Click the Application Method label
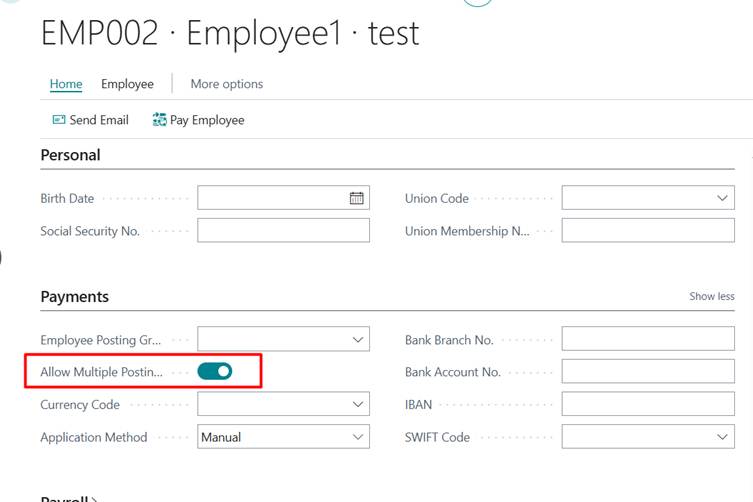Viewport: 753px width, 502px height. point(94,437)
